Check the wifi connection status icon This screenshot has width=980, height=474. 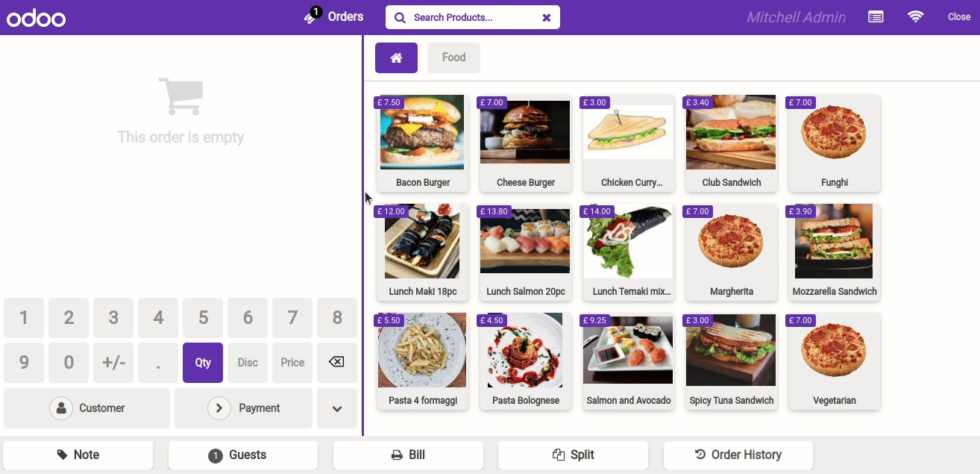click(915, 16)
